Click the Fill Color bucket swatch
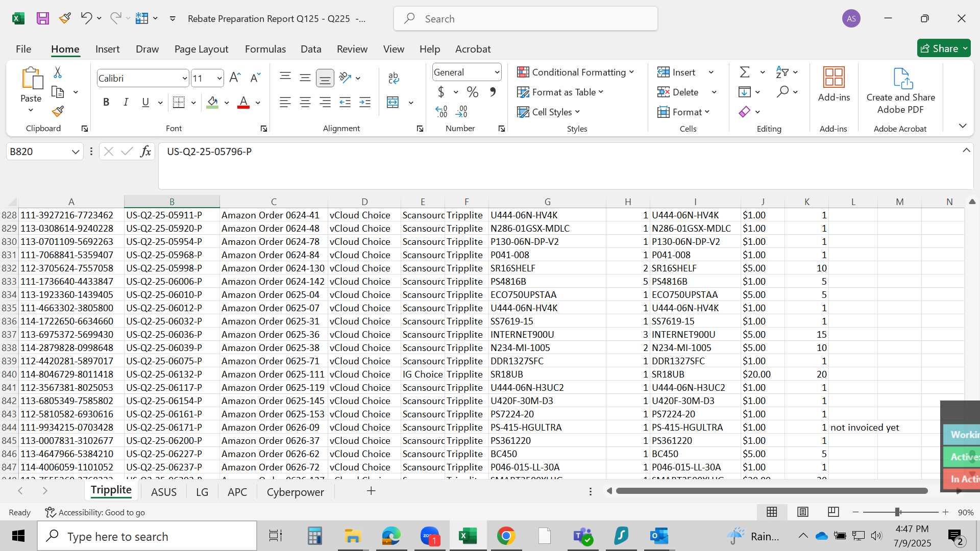 pyautogui.click(x=213, y=102)
